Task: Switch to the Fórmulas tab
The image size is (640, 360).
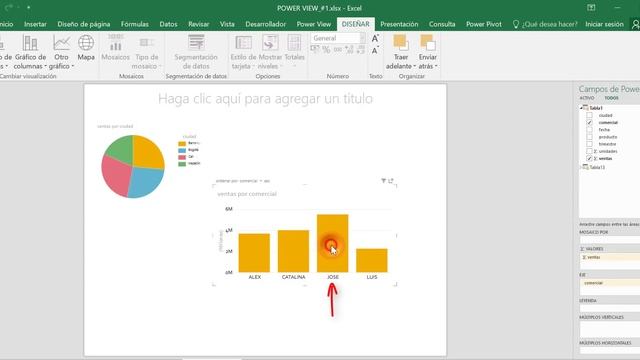Action: pyautogui.click(x=135, y=24)
